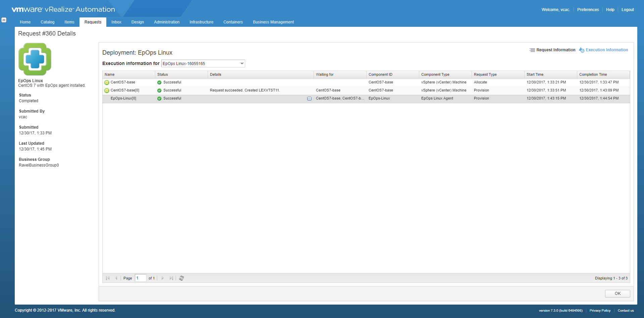Image resolution: width=644 pixels, height=318 pixels.
Task: Go to the first page arrow icon
Action: point(108,278)
